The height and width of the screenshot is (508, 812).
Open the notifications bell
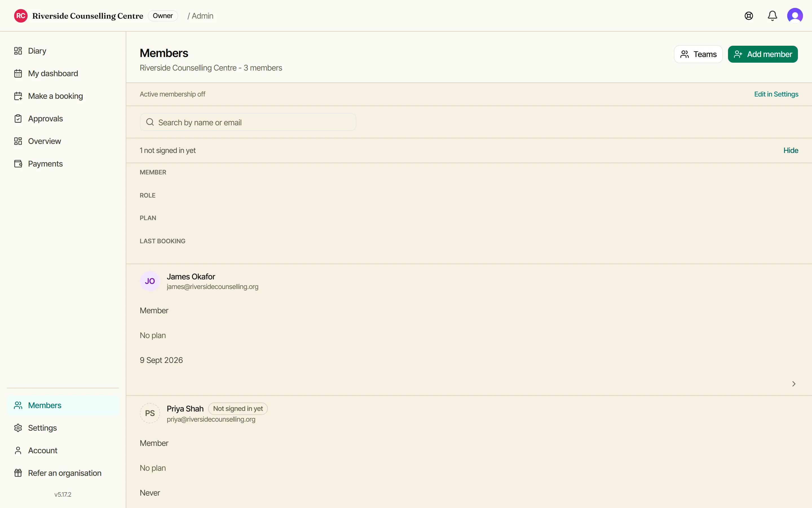(x=773, y=16)
